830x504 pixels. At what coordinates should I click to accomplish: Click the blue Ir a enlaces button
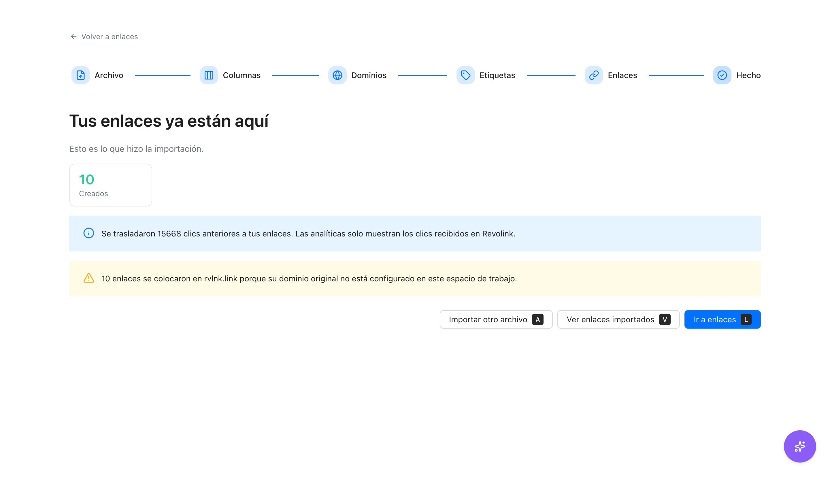(722, 319)
